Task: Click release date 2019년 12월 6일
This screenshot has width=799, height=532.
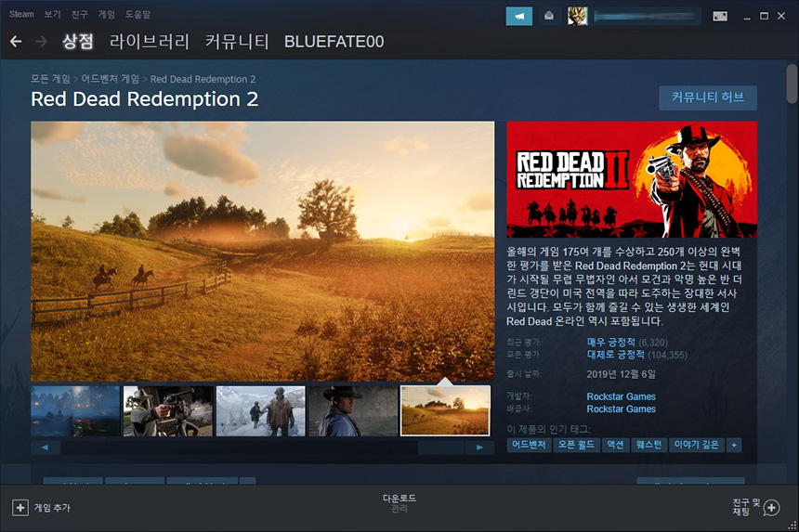Action: 622,374
